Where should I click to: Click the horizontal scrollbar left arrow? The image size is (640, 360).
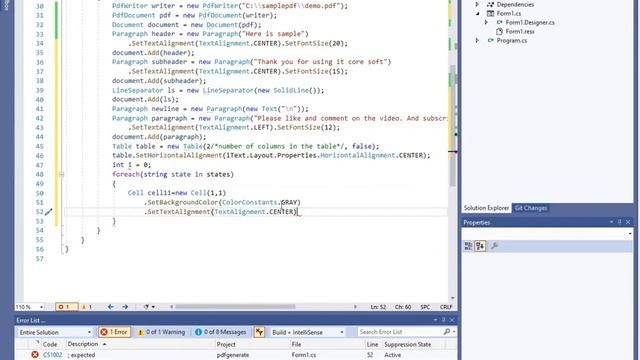(x=171, y=307)
